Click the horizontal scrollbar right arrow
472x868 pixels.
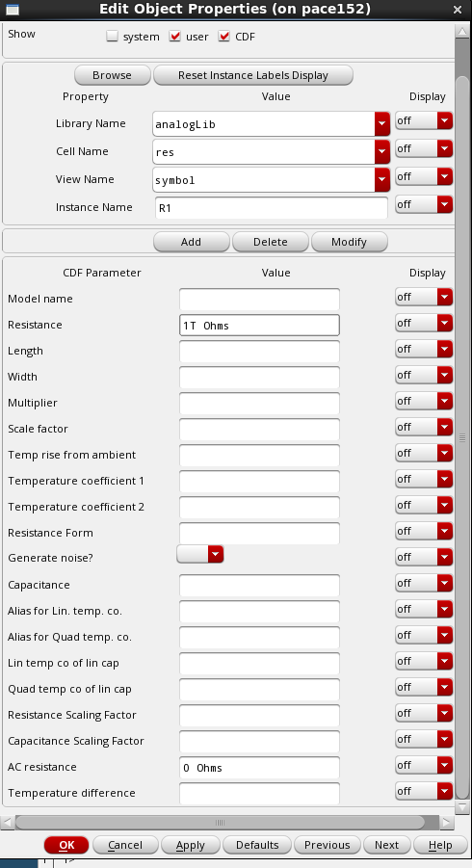(x=447, y=822)
